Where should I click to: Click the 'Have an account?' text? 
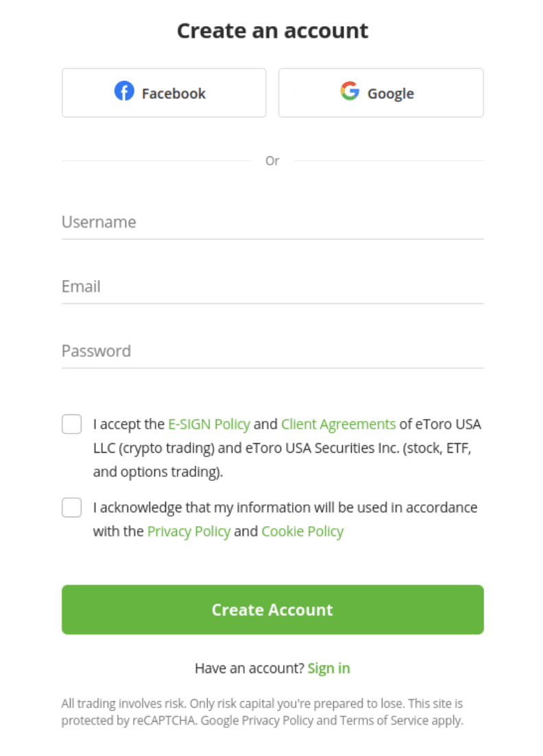pos(250,668)
